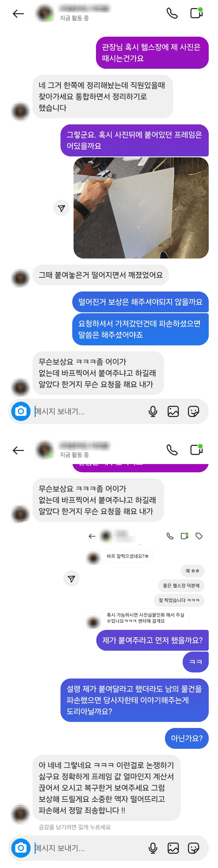Open photo gallery icon in first message bar
Viewport: 218px width, 868px height.
coord(173,411)
